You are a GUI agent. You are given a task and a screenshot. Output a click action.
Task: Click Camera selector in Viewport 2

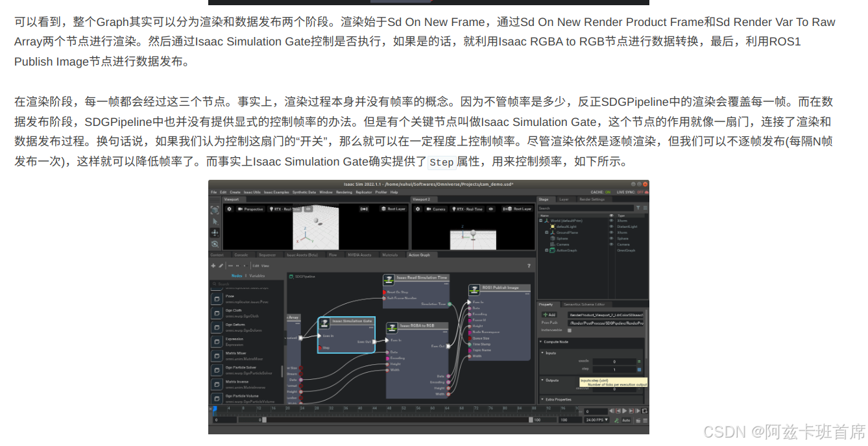pyautogui.click(x=436, y=209)
